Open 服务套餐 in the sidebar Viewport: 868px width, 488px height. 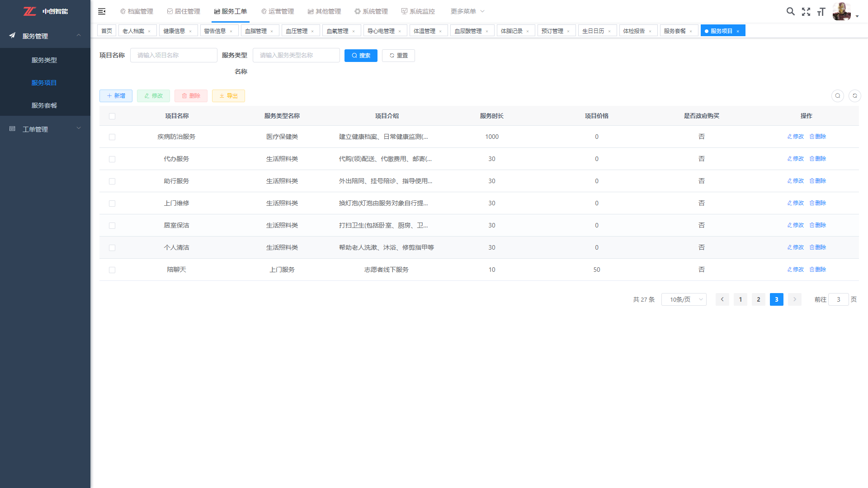tap(44, 105)
